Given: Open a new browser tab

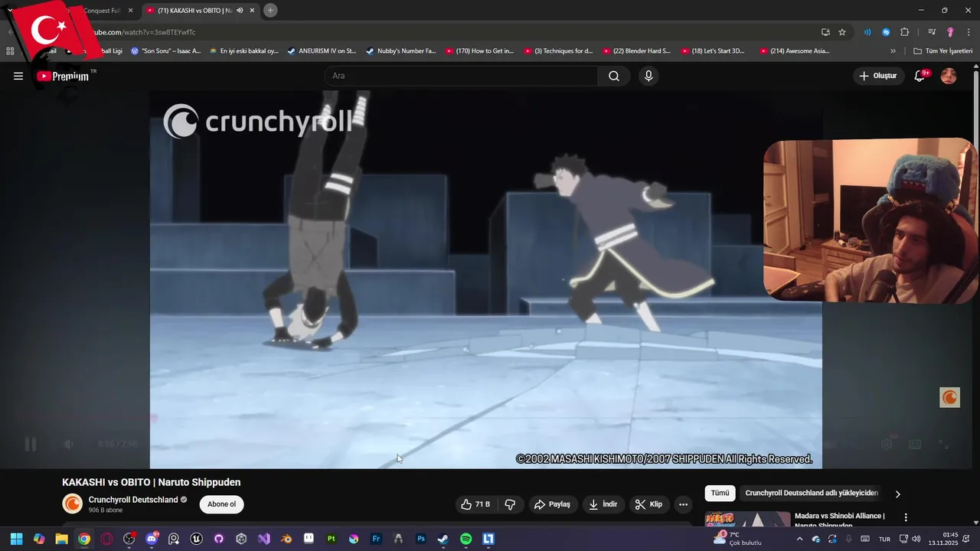Looking at the screenshot, I should (x=270, y=10).
